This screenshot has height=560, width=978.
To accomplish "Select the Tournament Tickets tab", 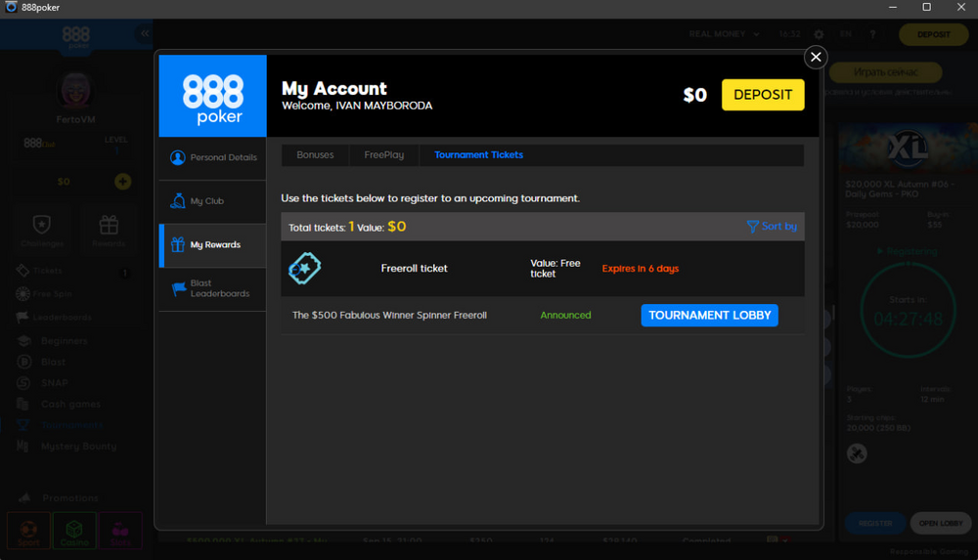I will tap(478, 154).
